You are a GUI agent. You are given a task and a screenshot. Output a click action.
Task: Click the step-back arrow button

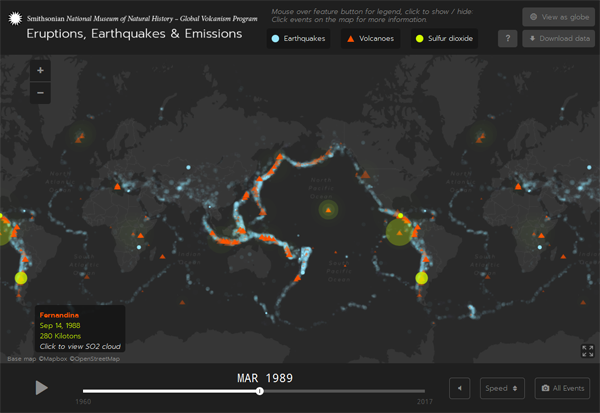click(460, 388)
